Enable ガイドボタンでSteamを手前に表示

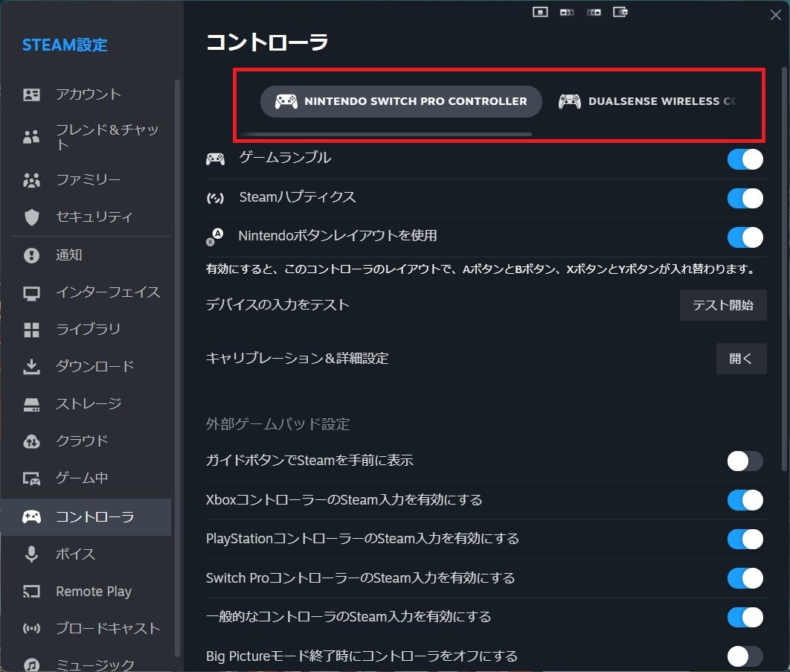point(745,461)
